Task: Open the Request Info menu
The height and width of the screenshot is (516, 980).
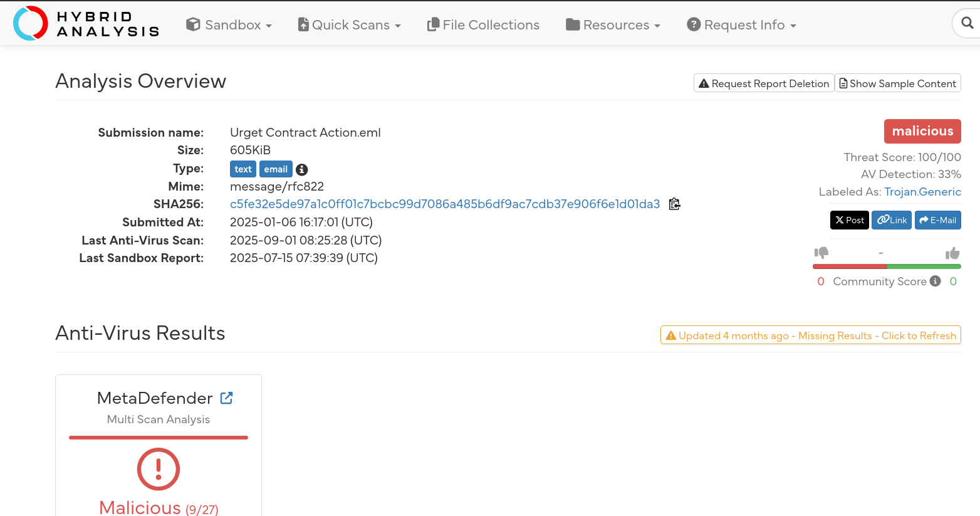Action: (741, 24)
